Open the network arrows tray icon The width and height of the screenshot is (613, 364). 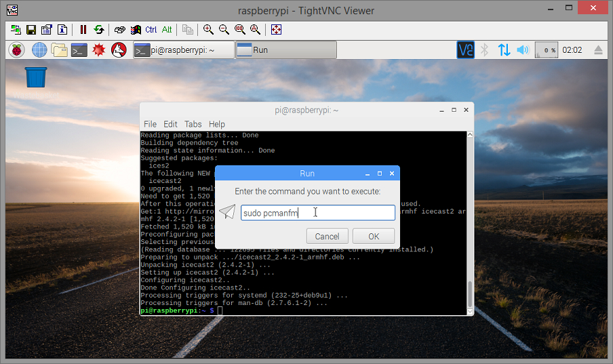pos(504,50)
